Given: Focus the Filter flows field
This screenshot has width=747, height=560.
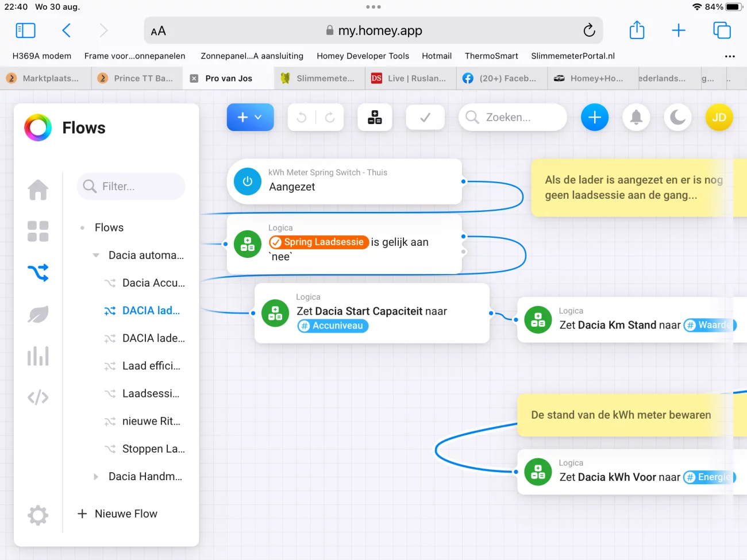Looking at the screenshot, I should [x=131, y=186].
